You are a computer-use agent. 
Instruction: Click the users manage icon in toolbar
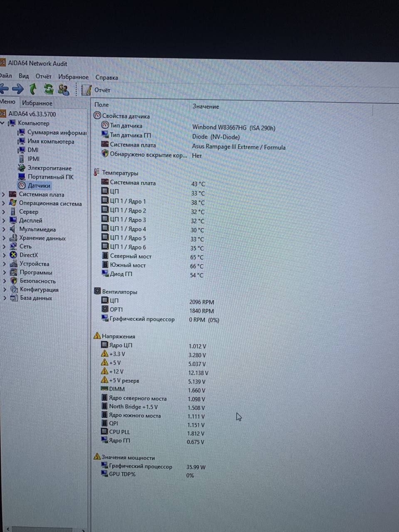pos(64,89)
